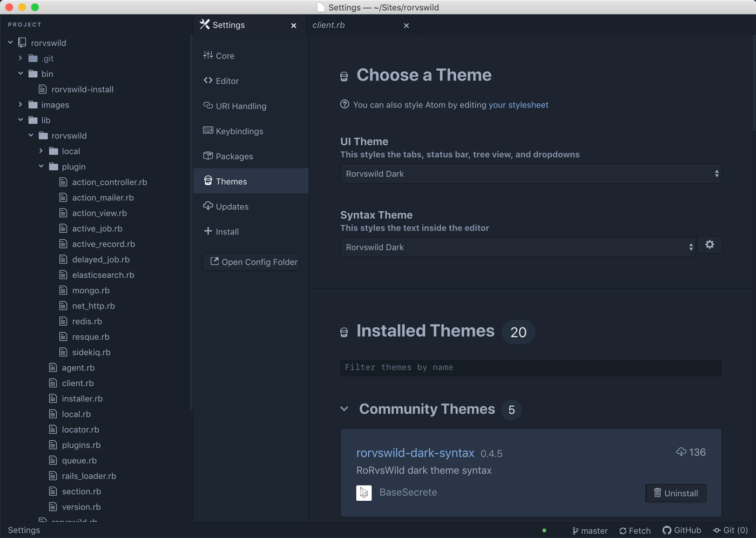Focus the Filter themes by name field

click(x=531, y=367)
